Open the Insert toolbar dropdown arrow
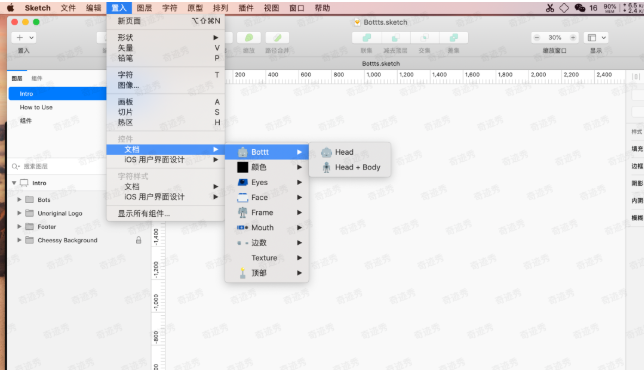Screen dimensions: 644x371 pyautogui.click(x=31, y=38)
